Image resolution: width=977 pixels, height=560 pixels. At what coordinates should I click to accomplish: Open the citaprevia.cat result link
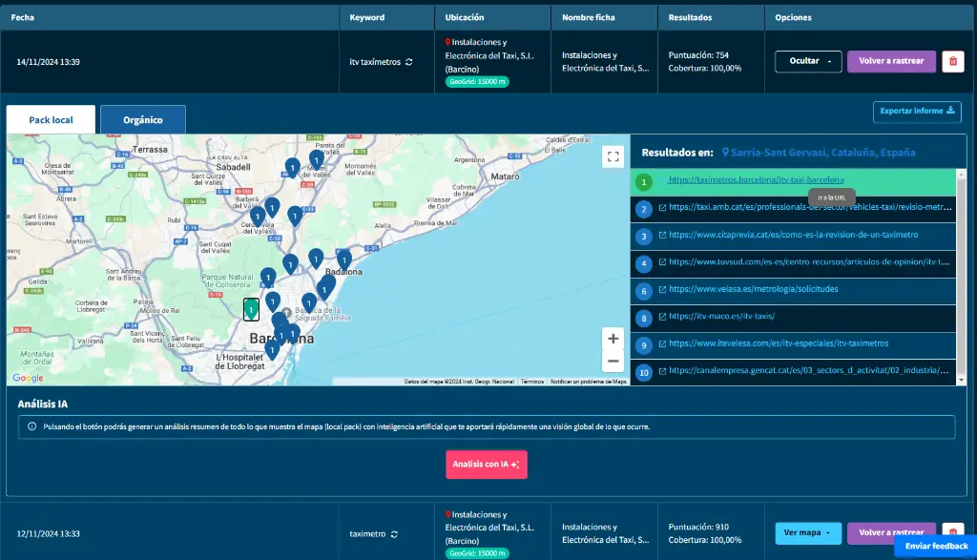click(793, 235)
